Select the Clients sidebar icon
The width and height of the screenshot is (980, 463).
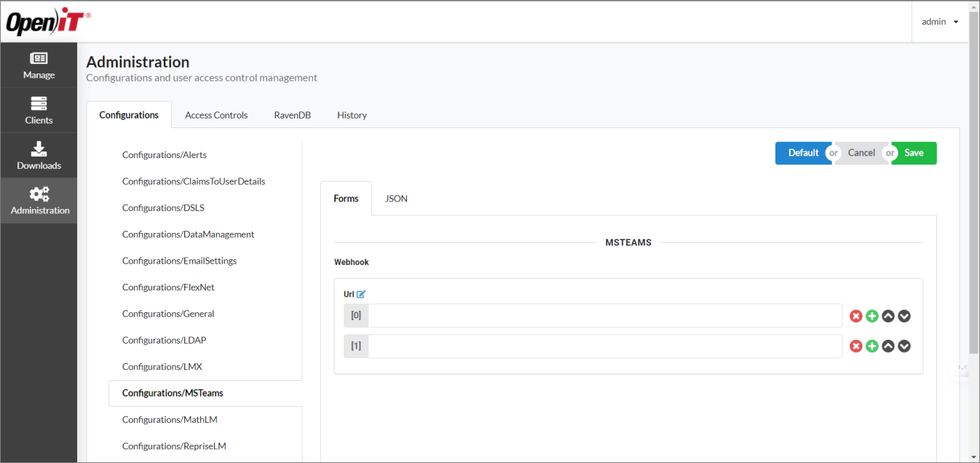pyautogui.click(x=39, y=110)
